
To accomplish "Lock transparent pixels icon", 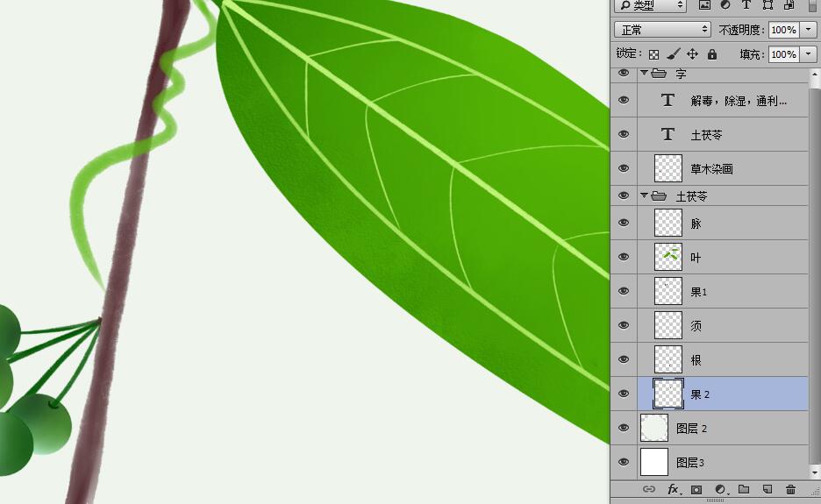I will click(654, 54).
